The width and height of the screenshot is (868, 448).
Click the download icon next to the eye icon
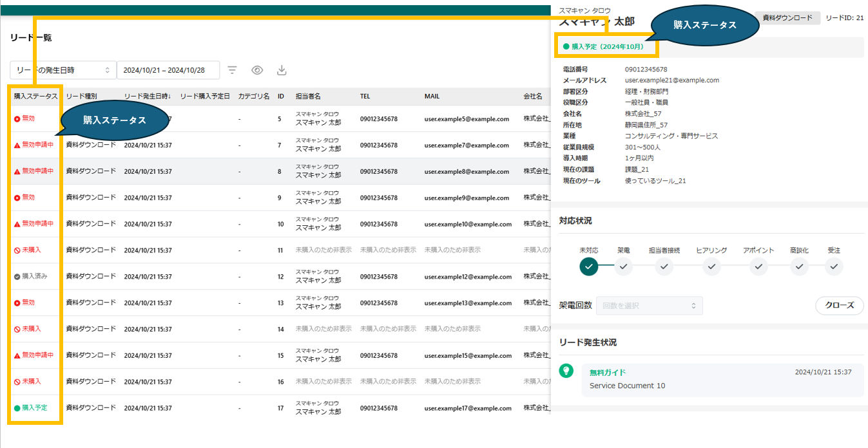281,70
